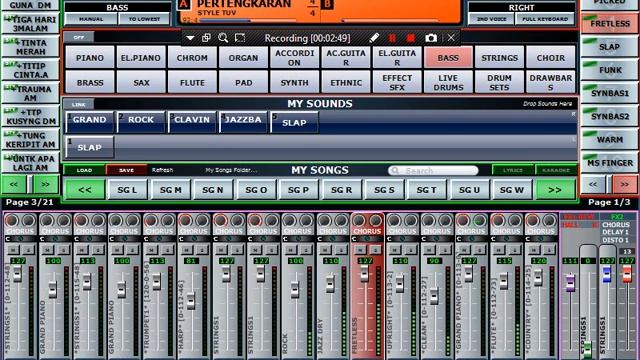Click the left knob on CLEAN channel
This screenshot has width=640, height=360.
428,220
